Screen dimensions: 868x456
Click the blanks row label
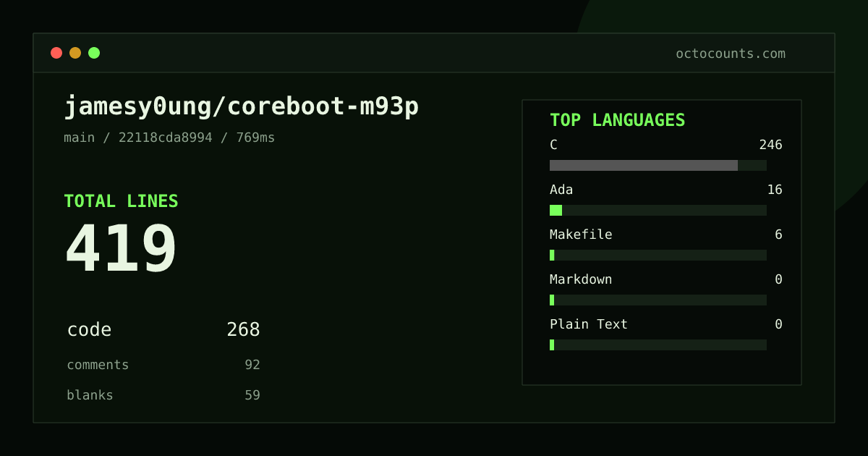click(x=90, y=395)
